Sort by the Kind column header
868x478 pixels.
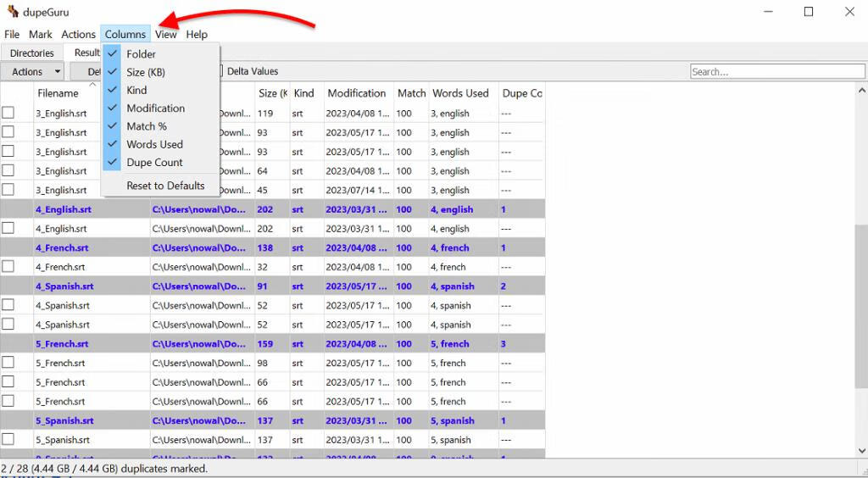pyautogui.click(x=304, y=93)
